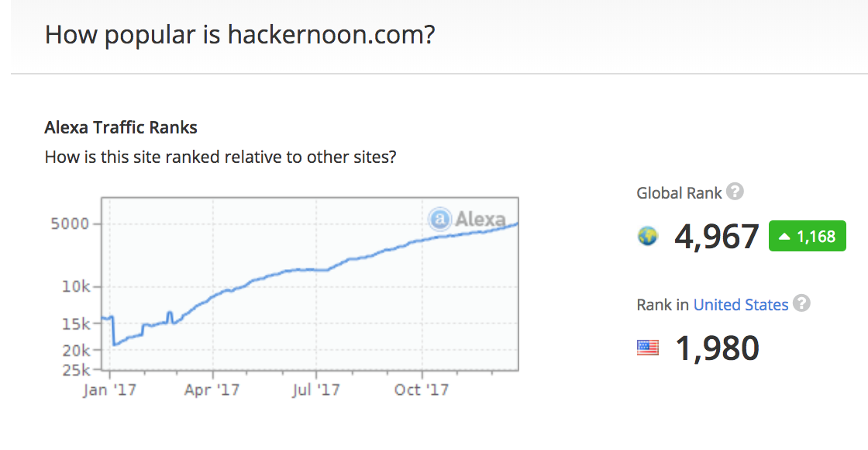Image resolution: width=868 pixels, height=450 pixels.
Task: Click the 20k rank label on the y-axis
Action: click(76, 350)
